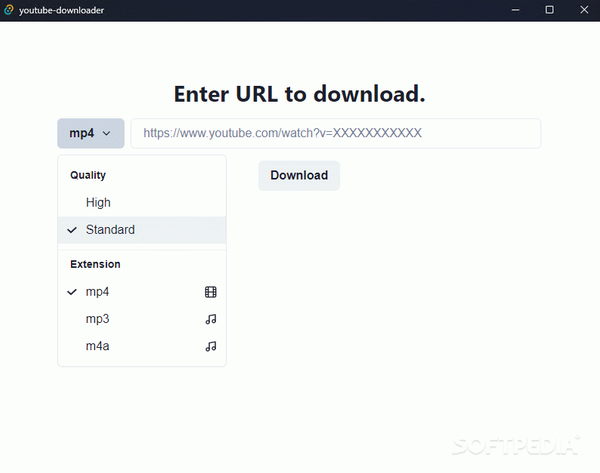This screenshot has height=473, width=600.
Task: Click the Download button
Action: (299, 175)
